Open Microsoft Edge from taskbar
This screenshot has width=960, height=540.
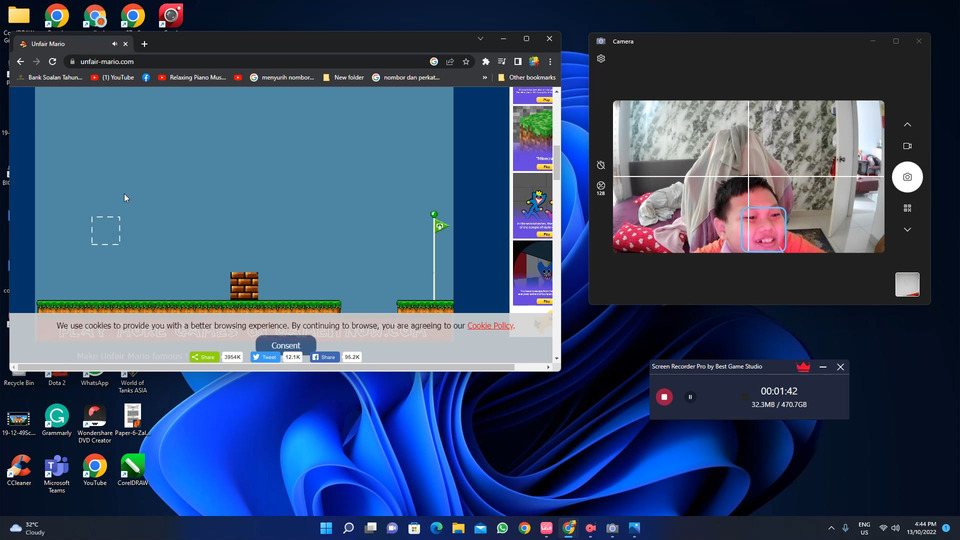[x=437, y=528]
